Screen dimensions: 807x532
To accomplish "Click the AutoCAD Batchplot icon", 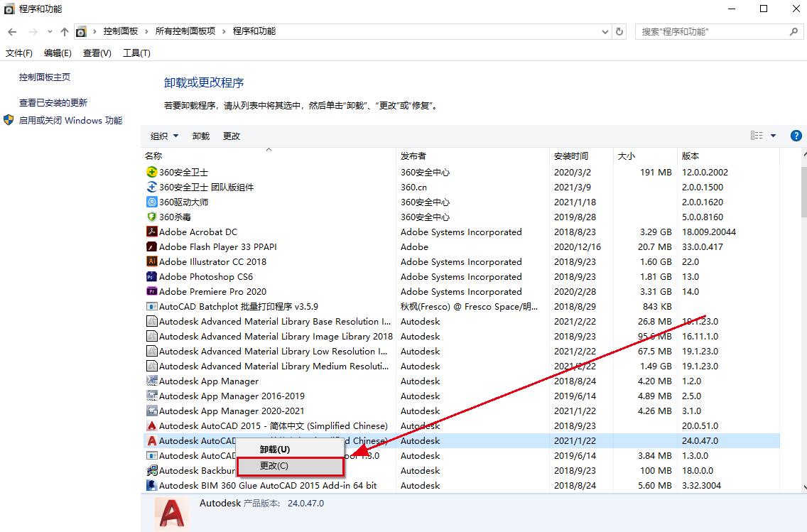I will pos(152,306).
